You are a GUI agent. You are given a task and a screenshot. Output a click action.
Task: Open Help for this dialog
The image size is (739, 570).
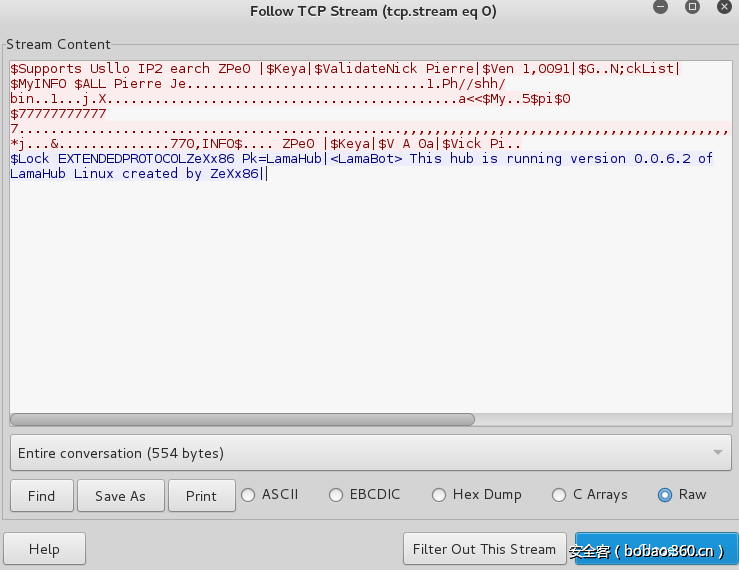(44, 549)
